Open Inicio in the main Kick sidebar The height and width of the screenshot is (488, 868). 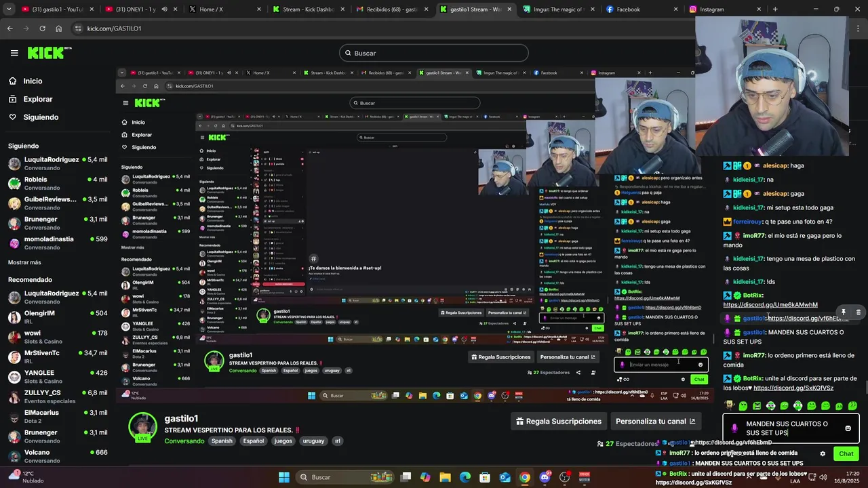click(x=33, y=81)
